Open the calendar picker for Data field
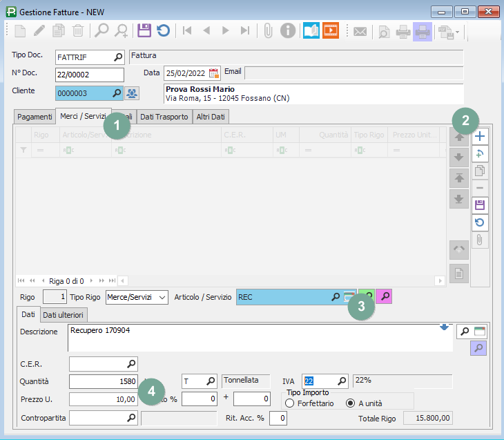504x440 pixels. click(x=214, y=73)
